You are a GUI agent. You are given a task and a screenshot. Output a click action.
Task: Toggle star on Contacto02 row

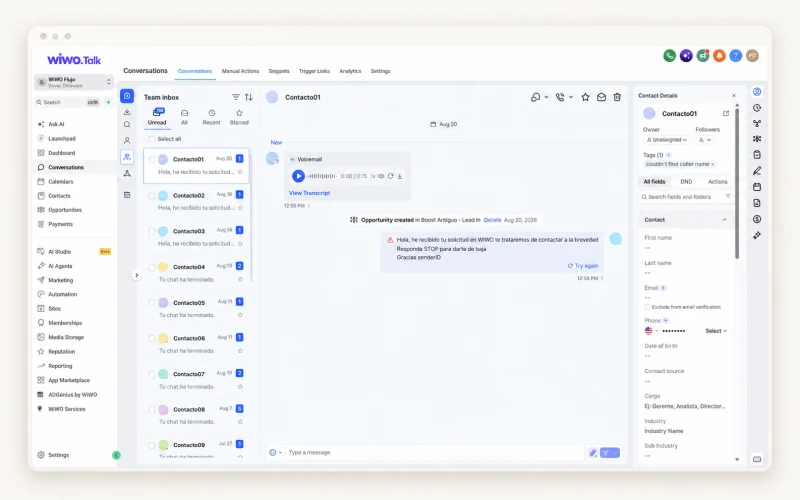pyautogui.click(x=240, y=208)
